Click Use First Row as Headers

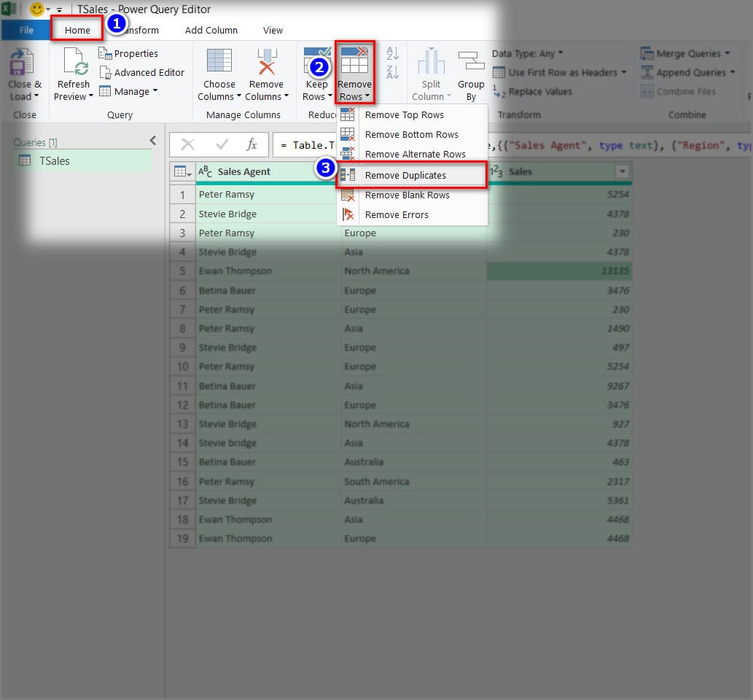(558, 72)
